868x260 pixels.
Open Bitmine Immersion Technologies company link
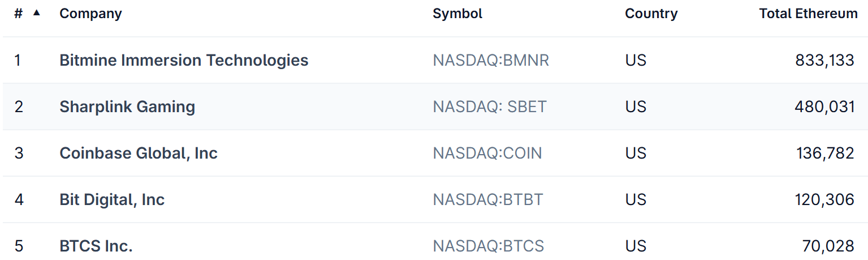tap(184, 60)
